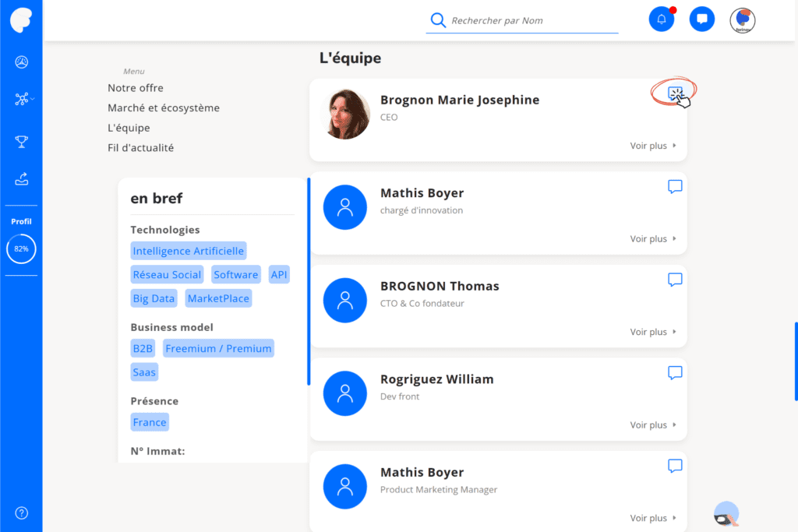798x532 pixels.
Task: Select the Saas tag
Action: [x=144, y=372]
